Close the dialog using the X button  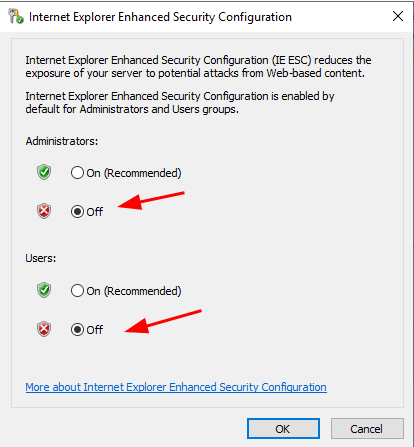click(398, 16)
